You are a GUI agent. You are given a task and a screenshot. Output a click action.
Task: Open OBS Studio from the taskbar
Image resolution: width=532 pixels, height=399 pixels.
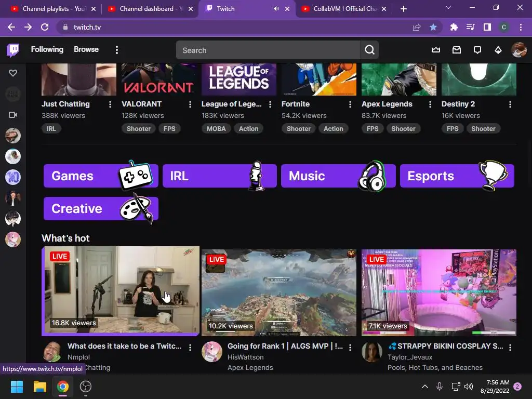pos(86,387)
